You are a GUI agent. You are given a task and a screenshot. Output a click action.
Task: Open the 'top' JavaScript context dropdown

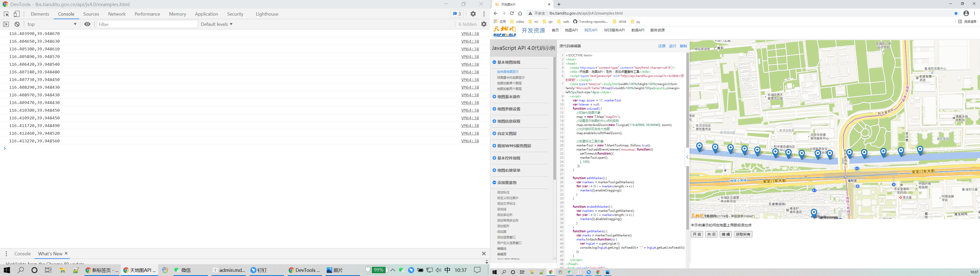(x=52, y=24)
